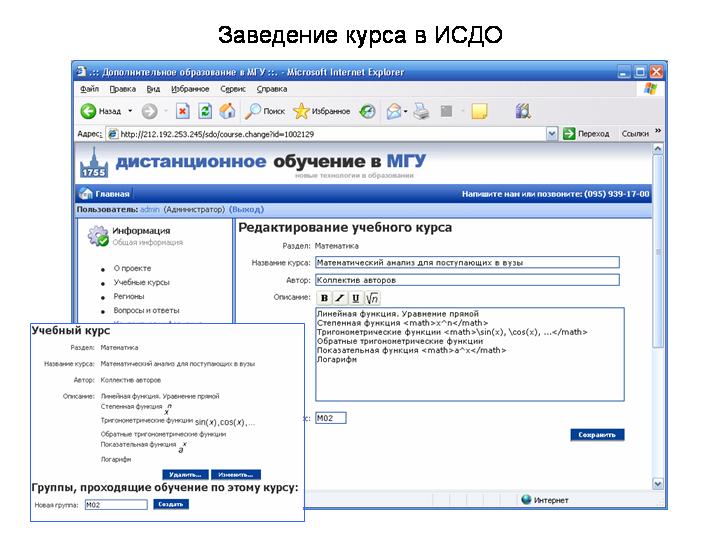Click the Ссылки links label
The image size is (720, 540).
[635, 134]
